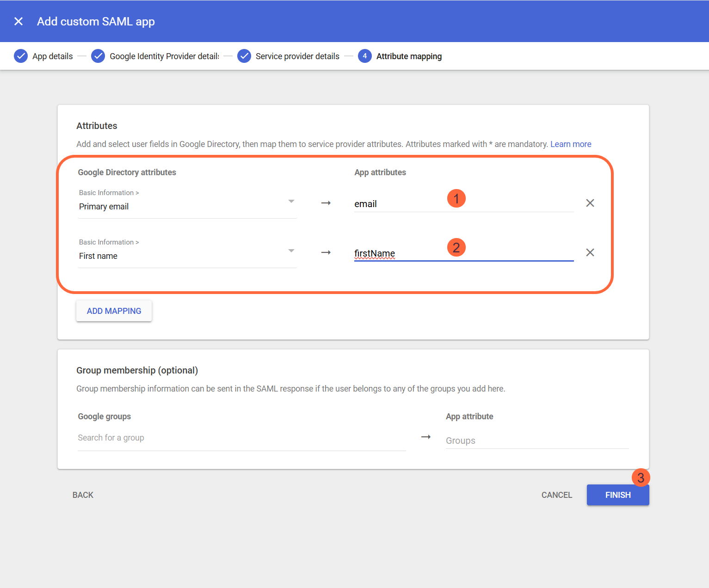The height and width of the screenshot is (588, 709).
Task: Click CANCEL to discard changes
Action: point(556,495)
